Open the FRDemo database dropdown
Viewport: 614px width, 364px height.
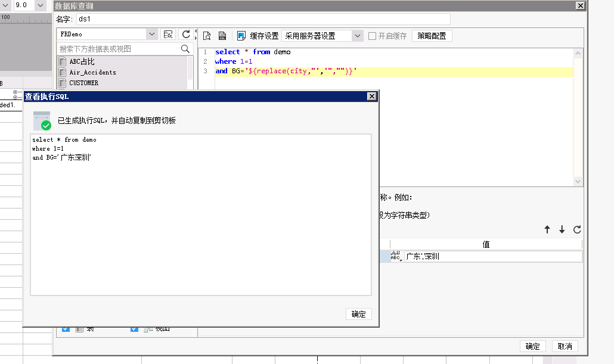tap(151, 35)
